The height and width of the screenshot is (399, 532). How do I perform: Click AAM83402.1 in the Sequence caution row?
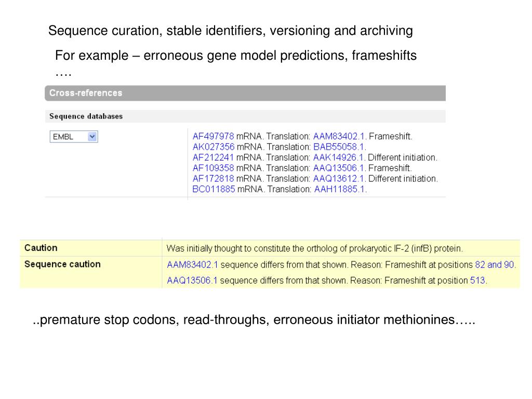click(x=192, y=264)
